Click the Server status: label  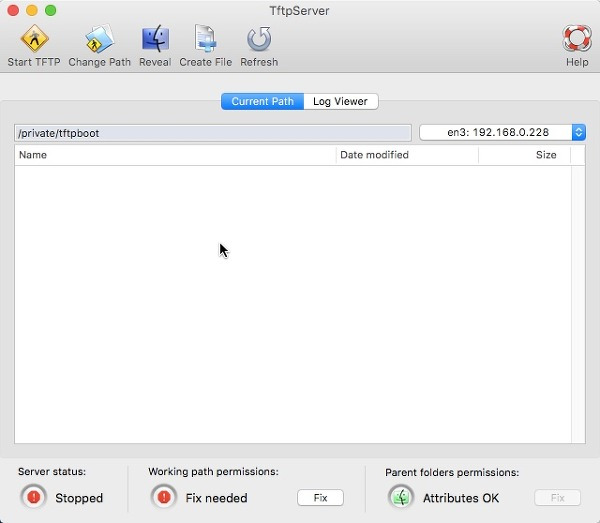tap(52, 472)
